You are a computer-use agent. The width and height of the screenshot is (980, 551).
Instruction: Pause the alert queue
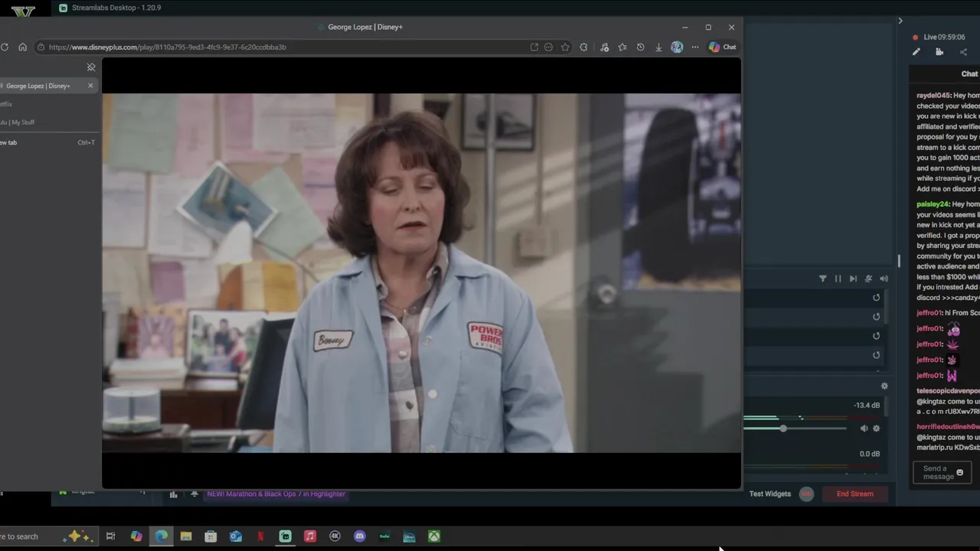tap(838, 279)
